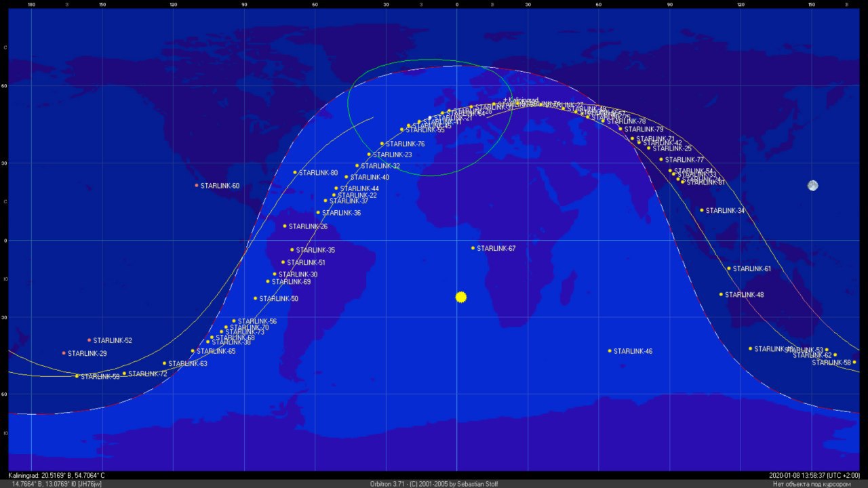Click the Kaliningrad coordinates in the status bar
Screen dimensions: 868x488
[56, 475]
